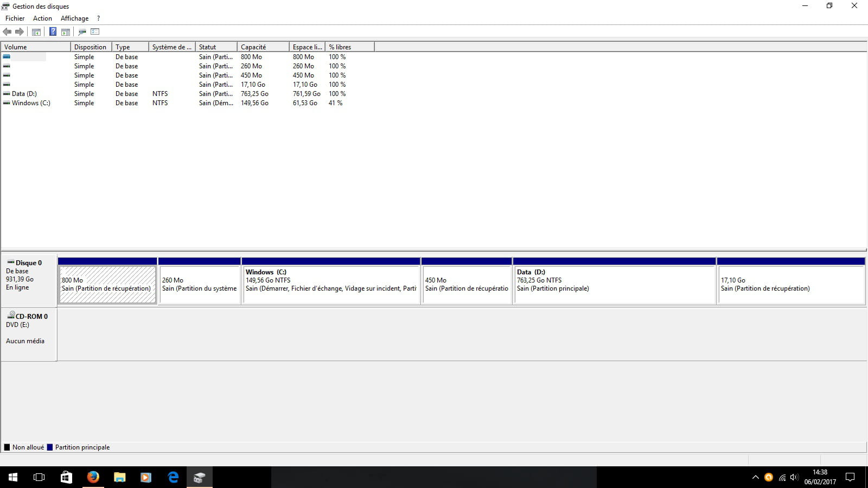
Task: Click the 61,53 Go free space cell
Action: click(305, 103)
